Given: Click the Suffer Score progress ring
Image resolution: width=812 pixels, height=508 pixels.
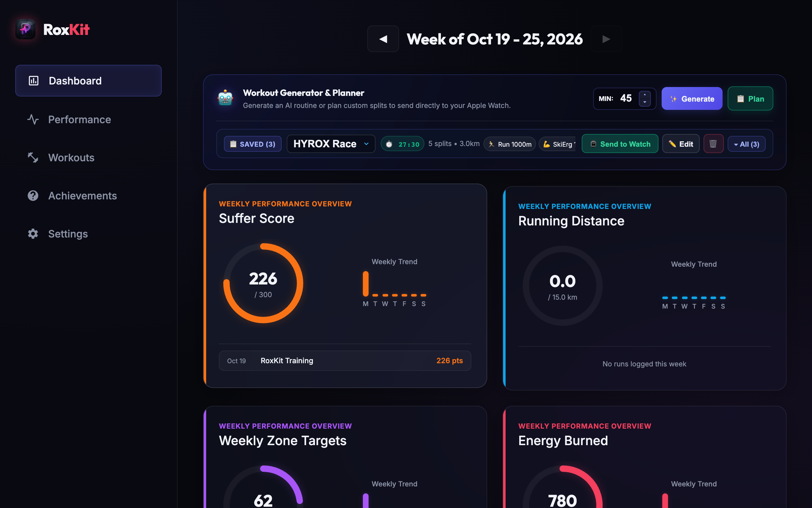Looking at the screenshot, I should click(x=263, y=283).
